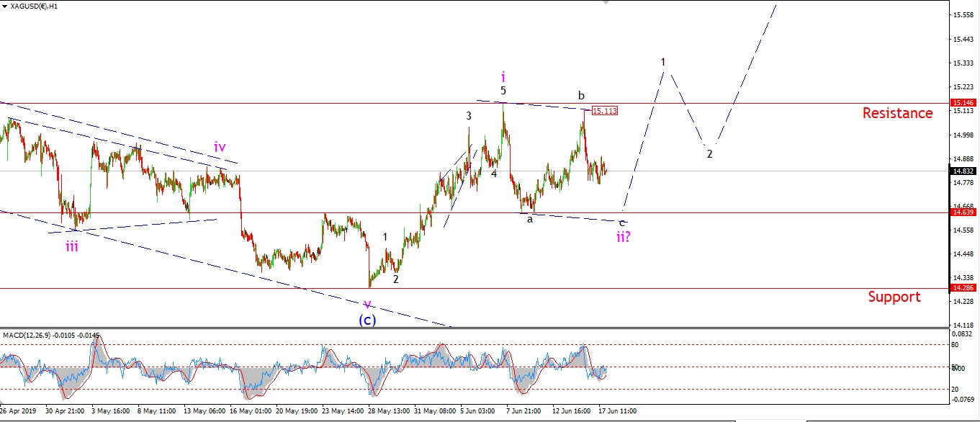Select the magenta iii wave label
Viewport: 980px width, 422px height.
(x=72, y=247)
